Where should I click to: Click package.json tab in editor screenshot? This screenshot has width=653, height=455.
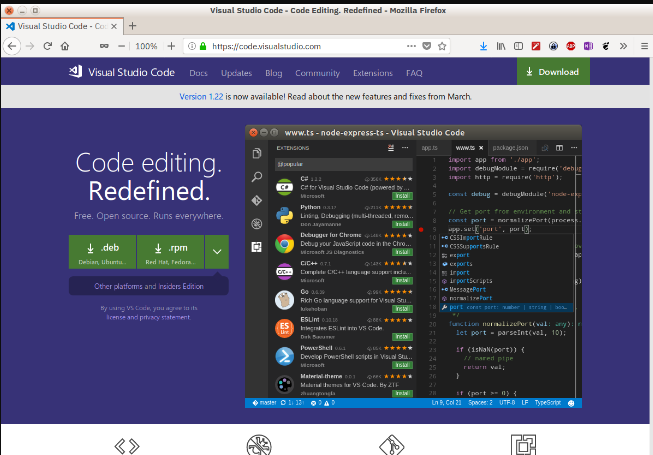(510, 148)
